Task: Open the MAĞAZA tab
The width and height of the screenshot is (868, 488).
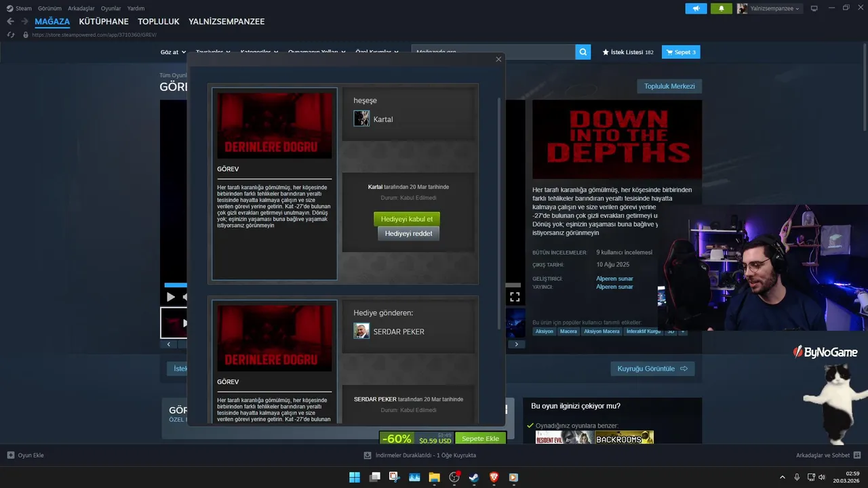Action: click(52, 22)
